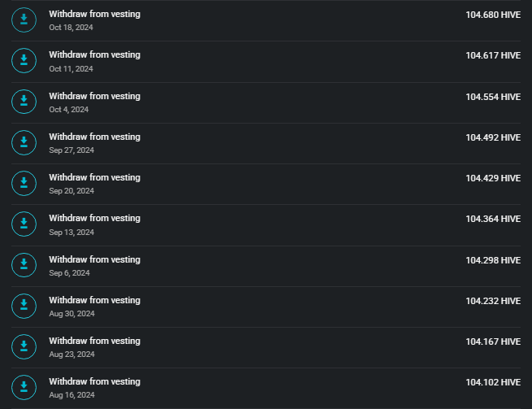Select the 104.617 HIVE amount
Viewport: 532px width, 409px height.
click(493, 55)
